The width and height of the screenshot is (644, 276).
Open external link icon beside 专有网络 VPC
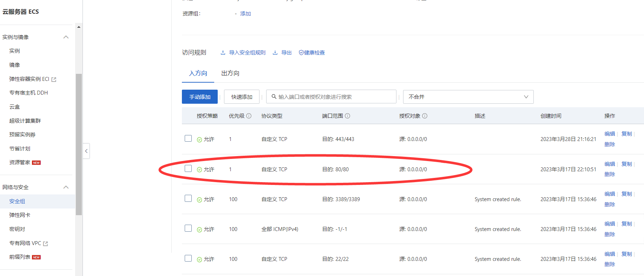(x=45, y=244)
